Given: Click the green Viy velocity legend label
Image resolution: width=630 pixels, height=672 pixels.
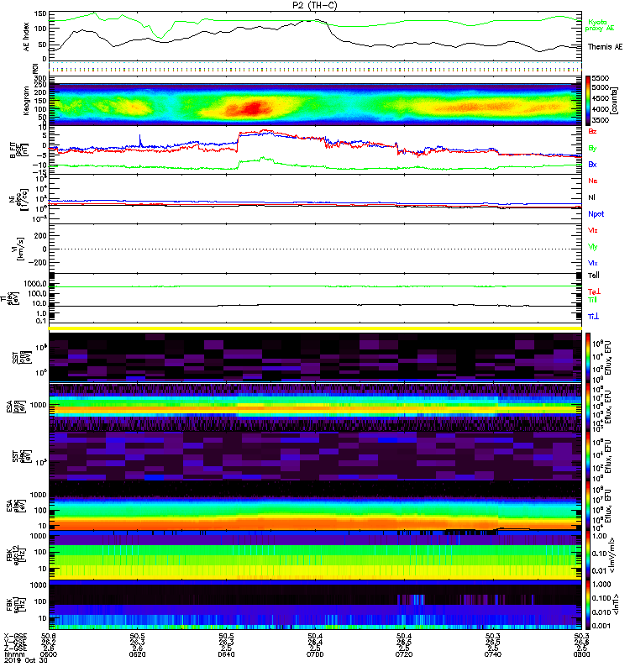Looking at the screenshot, I should pos(593,247).
